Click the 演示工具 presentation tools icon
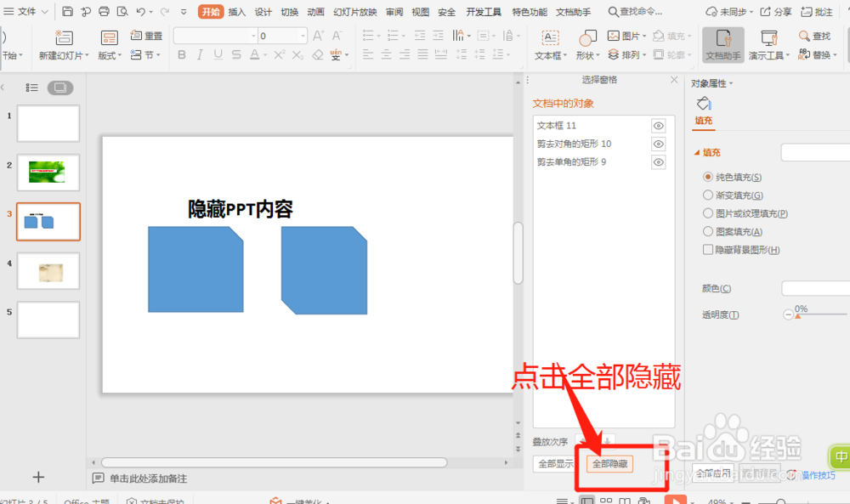The height and width of the screenshot is (504, 850). [x=769, y=38]
